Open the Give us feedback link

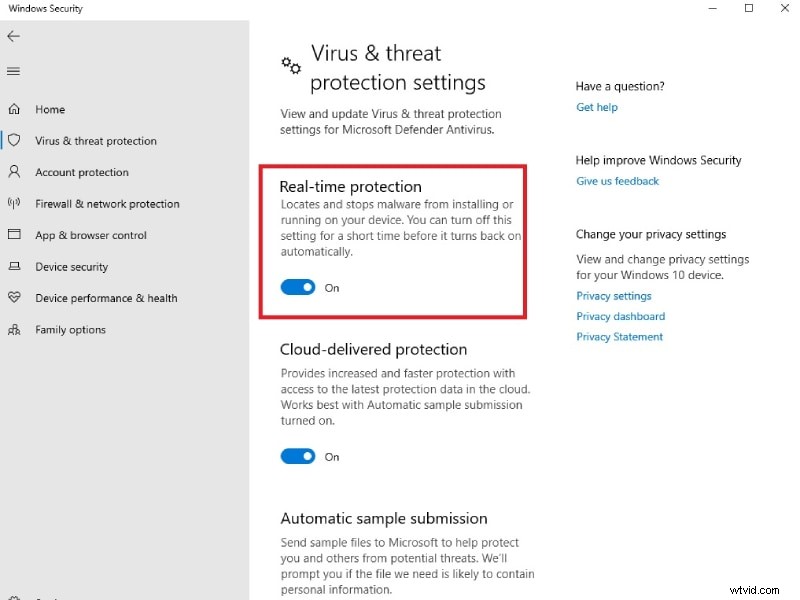[x=617, y=181]
